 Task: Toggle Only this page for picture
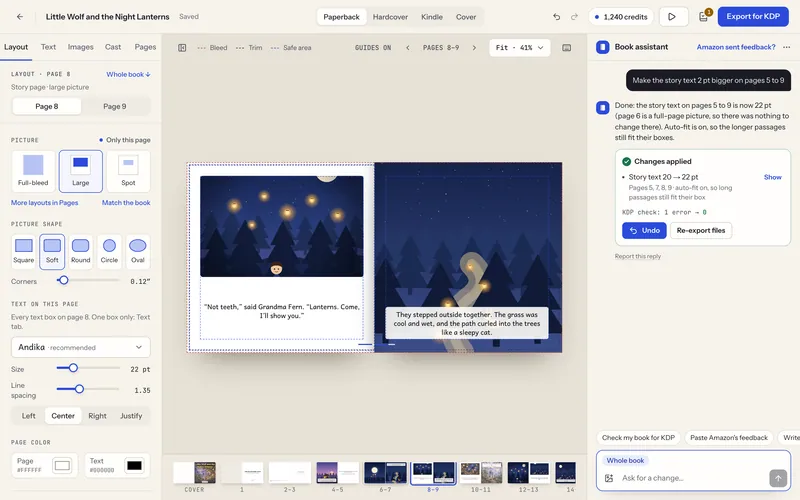pos(124,140)
